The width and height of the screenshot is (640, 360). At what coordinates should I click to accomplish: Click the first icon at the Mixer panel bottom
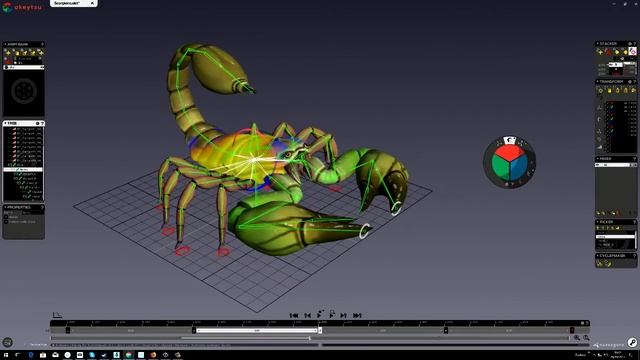599,213
